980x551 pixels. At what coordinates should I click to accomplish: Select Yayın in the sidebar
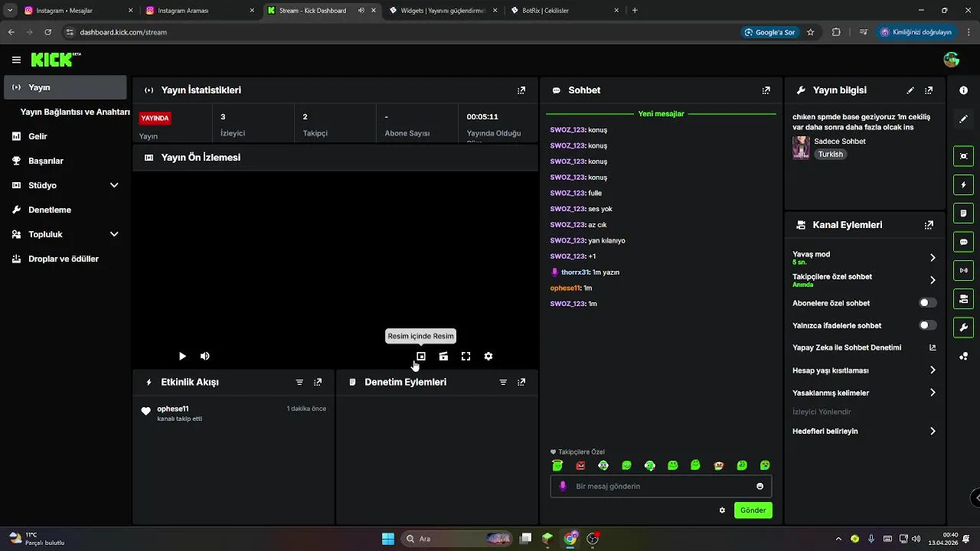click(x=65, y=87)
